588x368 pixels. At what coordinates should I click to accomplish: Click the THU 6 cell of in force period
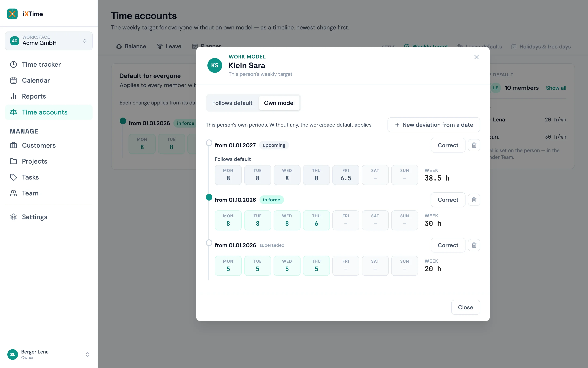tap(316, 220)
